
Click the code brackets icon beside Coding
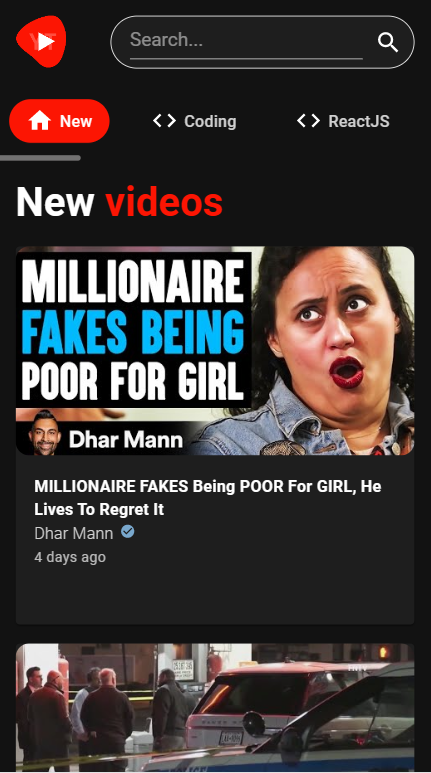click(164, 121)
